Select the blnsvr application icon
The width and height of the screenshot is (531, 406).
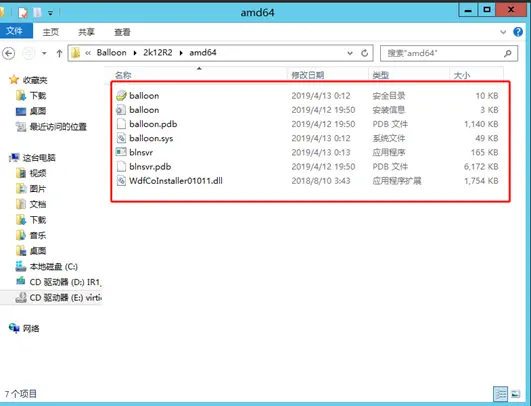[121, 152]
